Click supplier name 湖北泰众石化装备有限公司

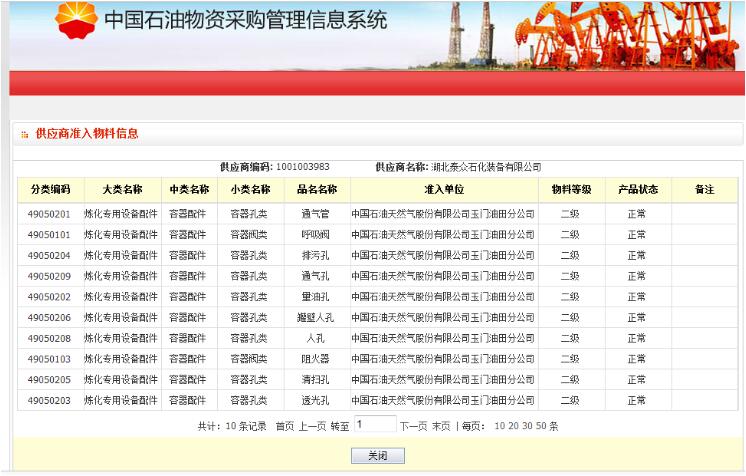(x=486, y=167)
